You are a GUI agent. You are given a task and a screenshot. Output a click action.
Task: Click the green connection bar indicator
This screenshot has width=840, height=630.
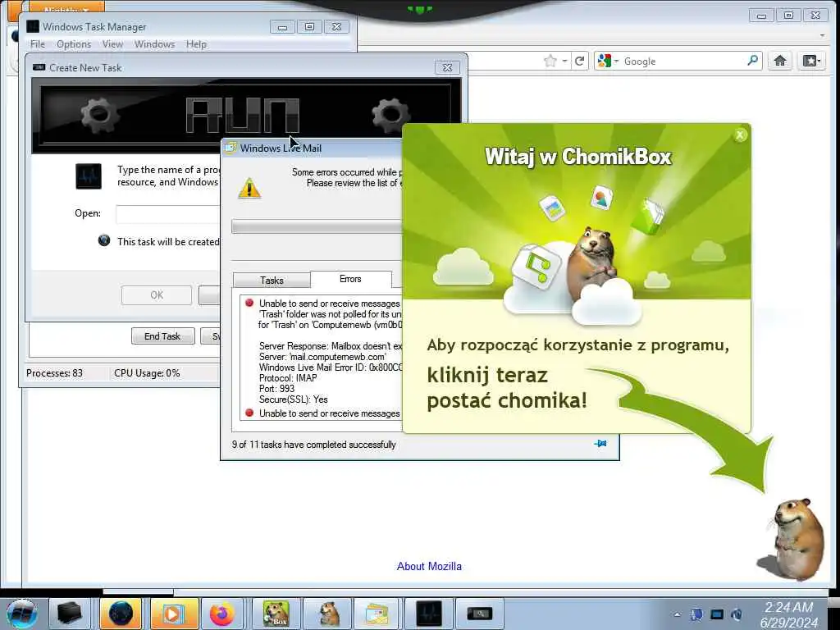point(419,9)
